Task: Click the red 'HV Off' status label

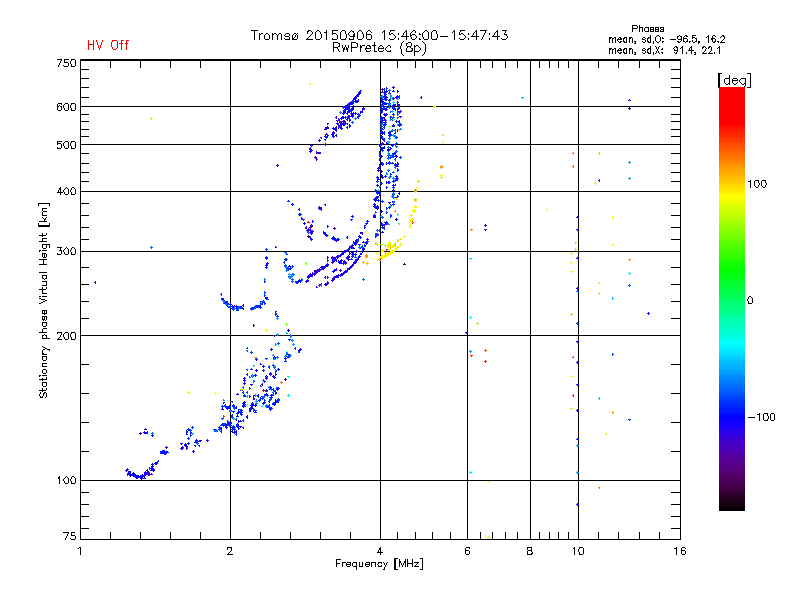Action: click(108, 45)
